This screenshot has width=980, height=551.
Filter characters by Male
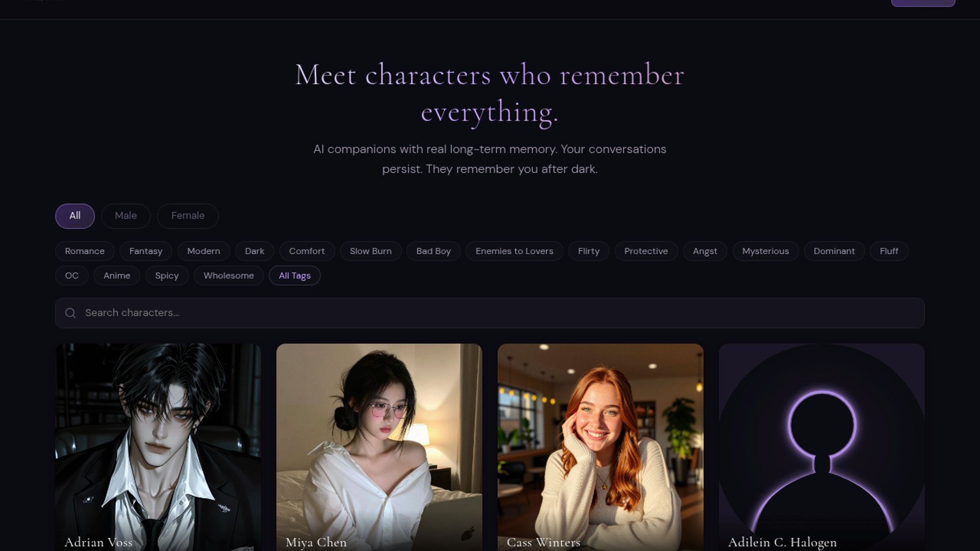coord(126,216)
